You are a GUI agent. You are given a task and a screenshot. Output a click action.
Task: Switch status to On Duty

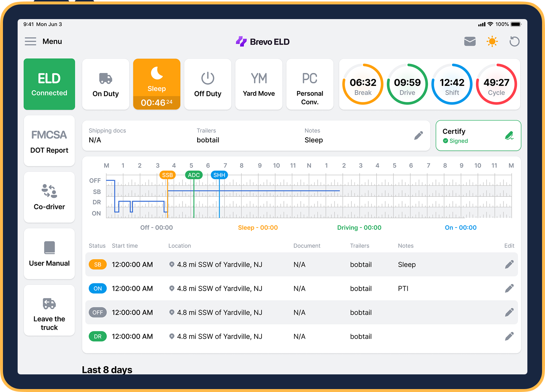tap(106, 84)
